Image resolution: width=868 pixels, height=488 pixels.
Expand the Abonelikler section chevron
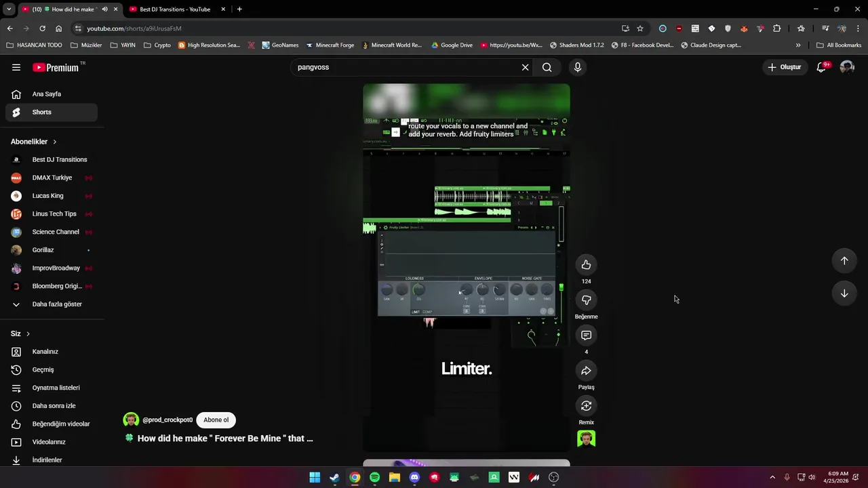pyautogui.click(x=54, y=142)
